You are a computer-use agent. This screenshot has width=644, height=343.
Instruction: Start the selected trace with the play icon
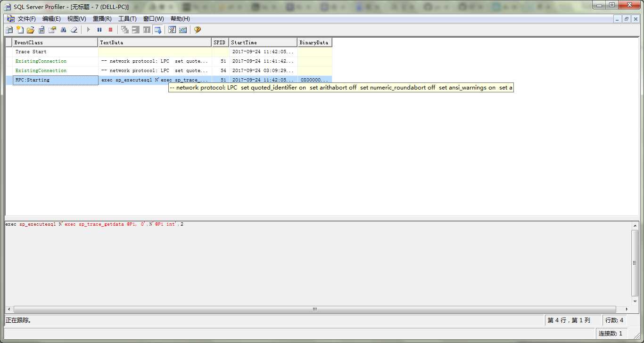[x=88, y=30]
